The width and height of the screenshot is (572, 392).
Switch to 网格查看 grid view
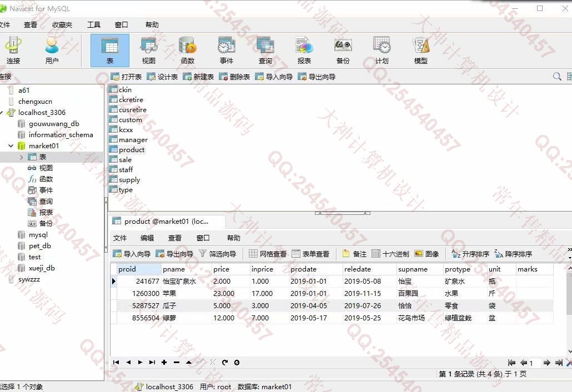coord(268,254)
